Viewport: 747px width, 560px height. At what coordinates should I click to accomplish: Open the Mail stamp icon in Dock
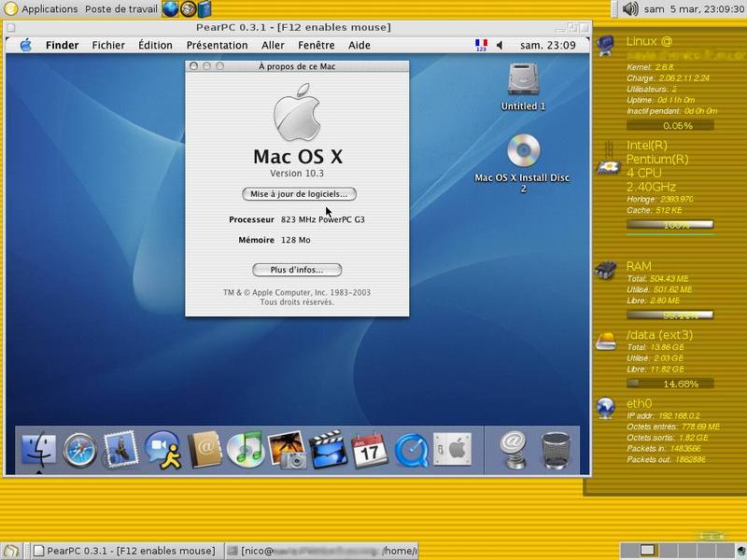pyautogui.click(x=120, y=449)
